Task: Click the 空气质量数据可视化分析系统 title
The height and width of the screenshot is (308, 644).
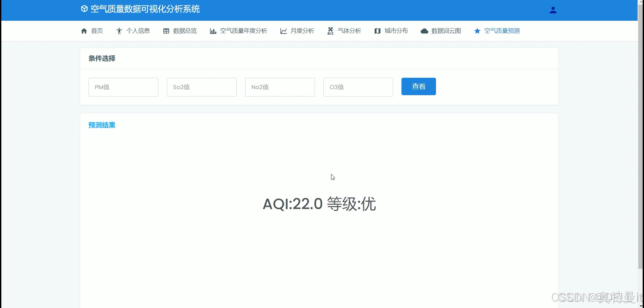Action: [145, 9]
